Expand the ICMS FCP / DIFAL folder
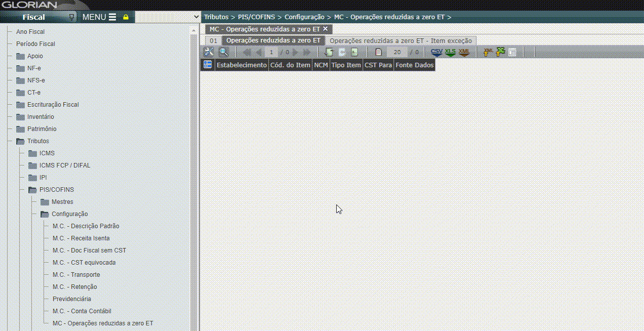This screenshot has width=644, height=331. tap(32, 165)
